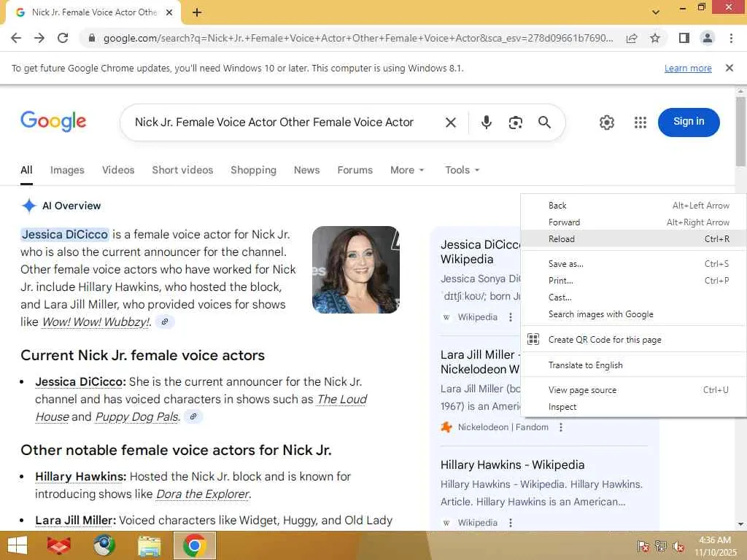Open the Learn more link
747x560 pixels.
tap(688, 69)
